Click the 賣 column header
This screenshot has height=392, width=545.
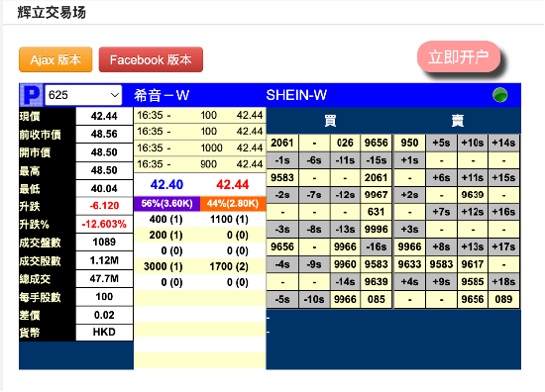point(458,121)
